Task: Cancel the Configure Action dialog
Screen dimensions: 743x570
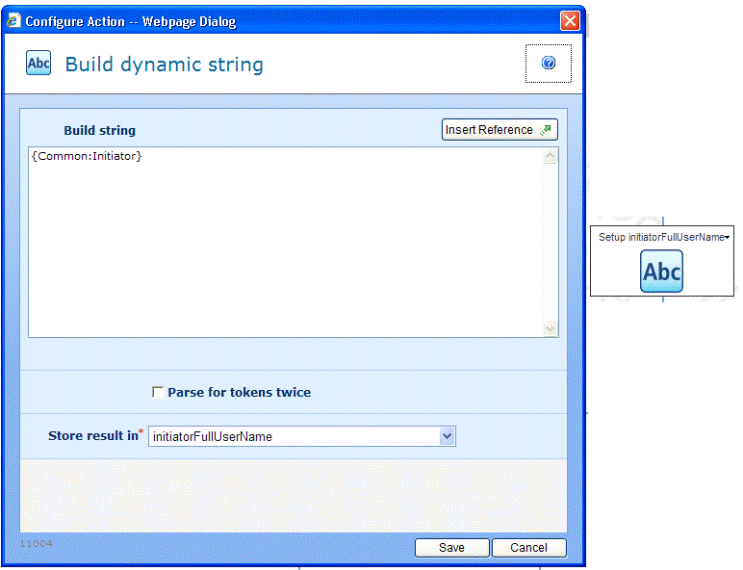Action: click(x=529, y=548)
